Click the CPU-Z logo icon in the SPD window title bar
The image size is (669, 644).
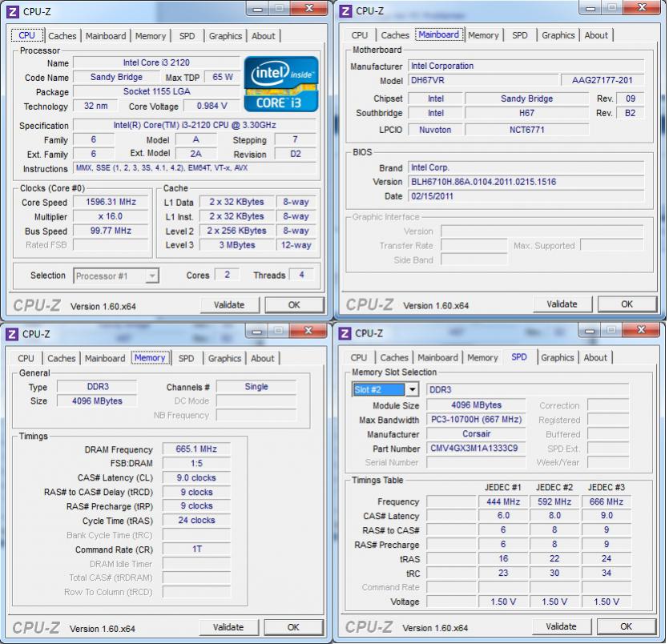(x=345, y=333)
